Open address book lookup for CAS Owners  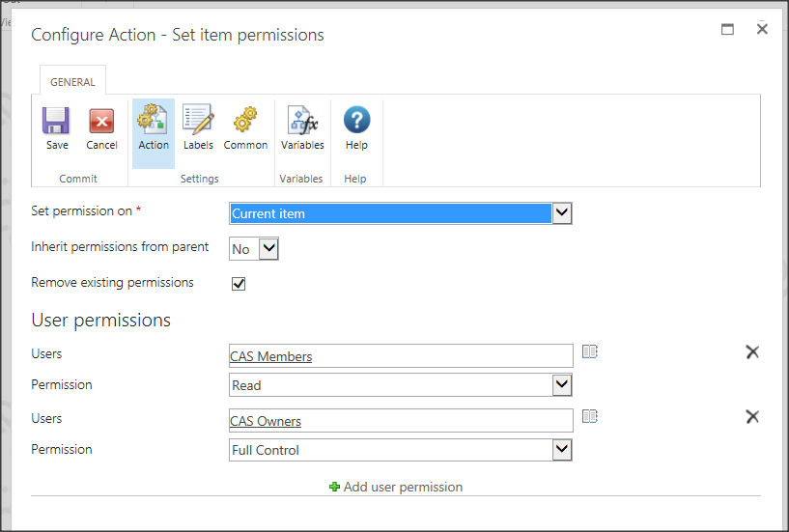pyautogui.click(x=590, y=416)
